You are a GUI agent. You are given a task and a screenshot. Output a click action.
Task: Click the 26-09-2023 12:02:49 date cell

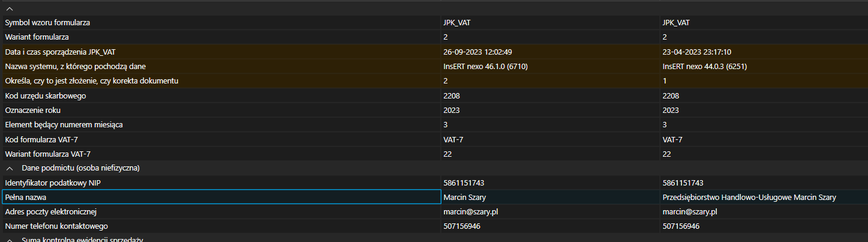[477, 52]
